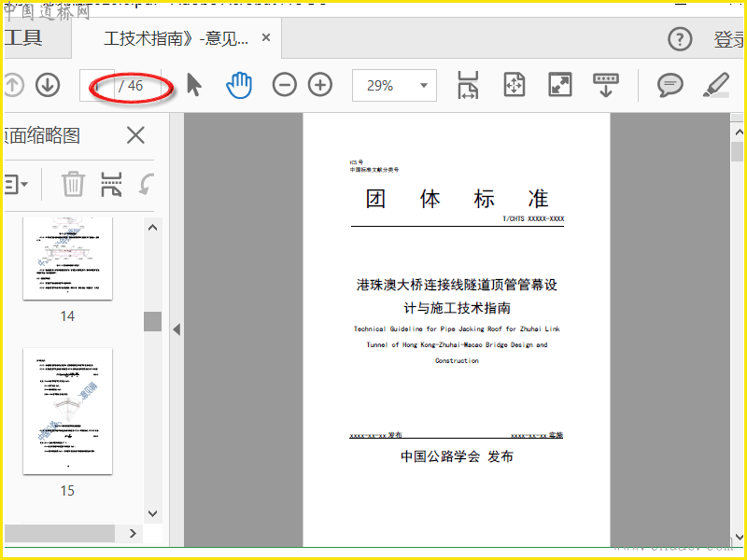Click the insert page icon in thumbnails panel
The width and height of the screenshot is (747, 560).
(x=111, y=184)
